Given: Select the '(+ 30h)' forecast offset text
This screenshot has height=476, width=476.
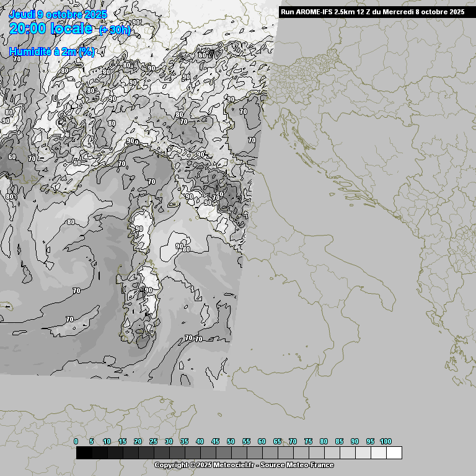Looking at the screenshot, I should pos(115,30).
